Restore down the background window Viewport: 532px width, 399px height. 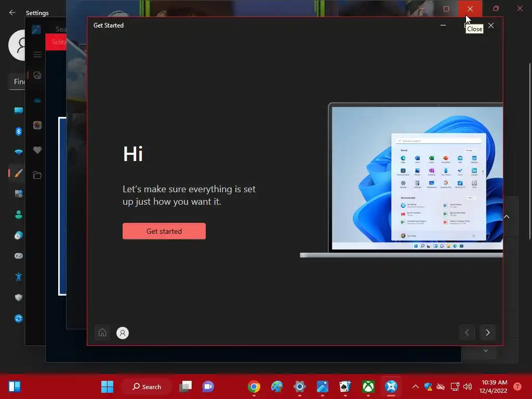[496, 8]
